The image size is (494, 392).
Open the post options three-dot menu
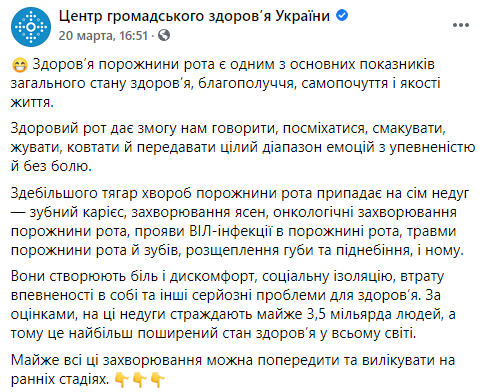click(461, 25)
